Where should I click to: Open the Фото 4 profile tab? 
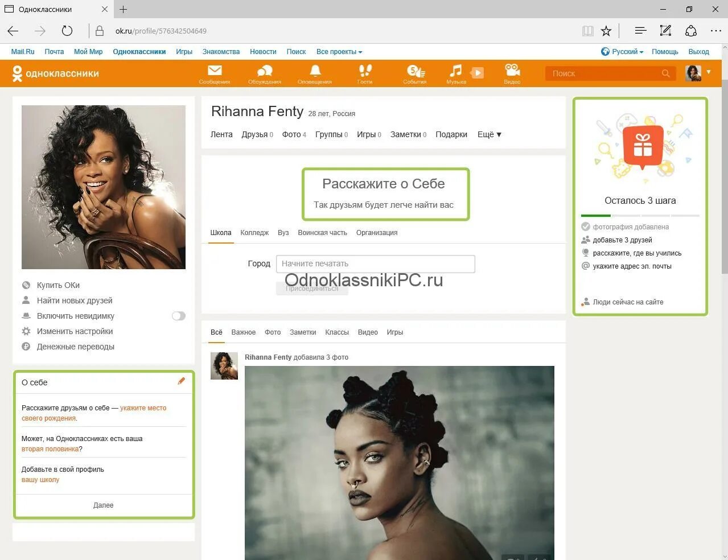pos(294,134)
